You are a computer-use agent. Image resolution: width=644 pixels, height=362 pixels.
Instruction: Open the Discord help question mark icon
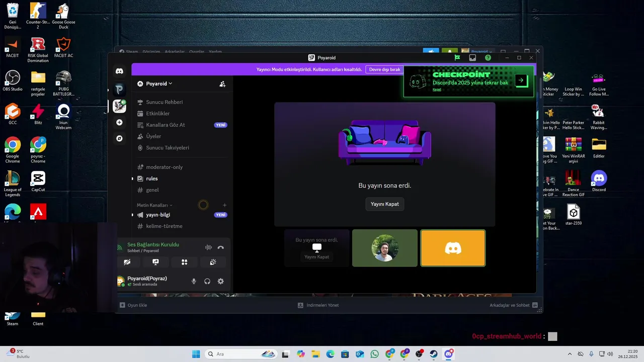pyautogui.click(x=488, y=58)
